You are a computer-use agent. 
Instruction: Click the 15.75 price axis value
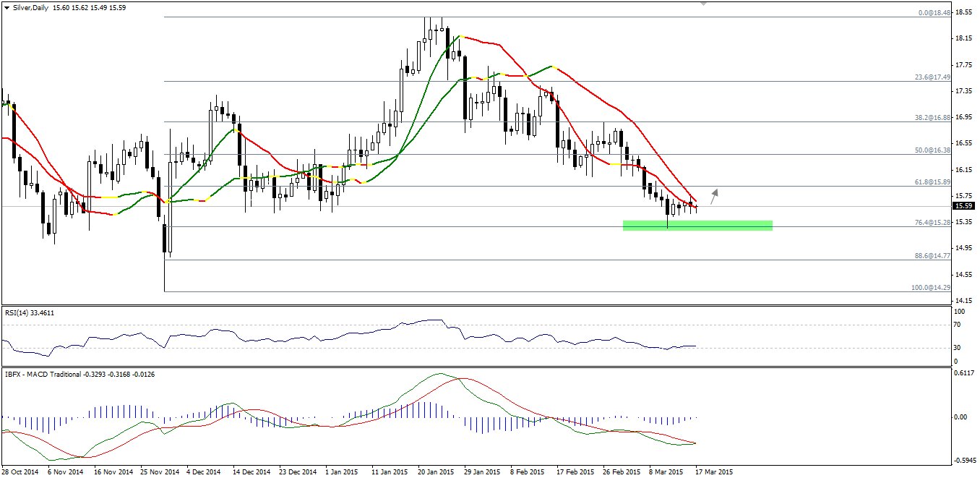coord(963,196)
